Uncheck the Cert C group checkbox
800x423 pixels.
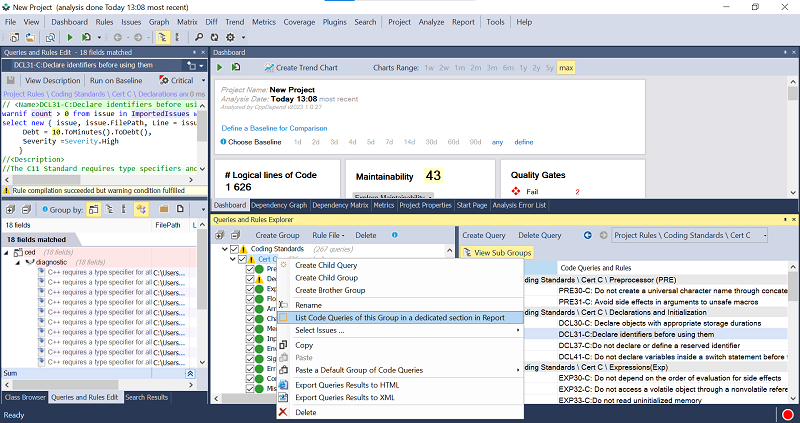coord(242,259)
